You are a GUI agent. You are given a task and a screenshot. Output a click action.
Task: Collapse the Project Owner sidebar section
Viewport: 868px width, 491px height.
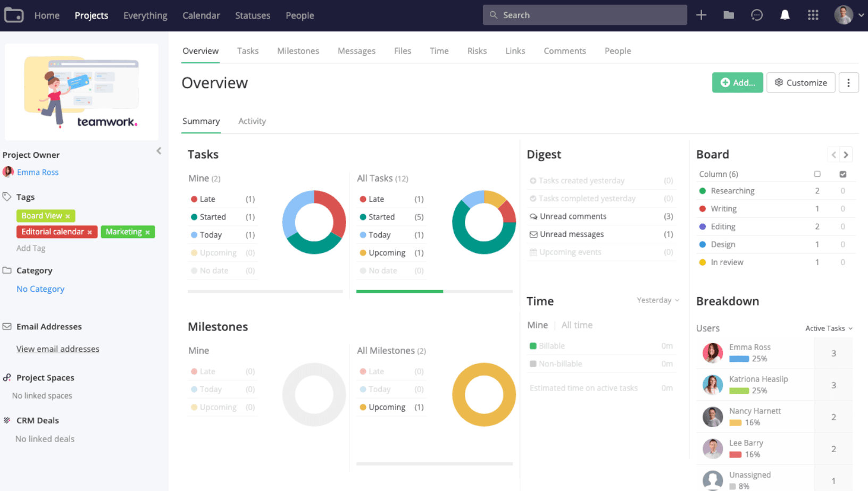point(158,151)
